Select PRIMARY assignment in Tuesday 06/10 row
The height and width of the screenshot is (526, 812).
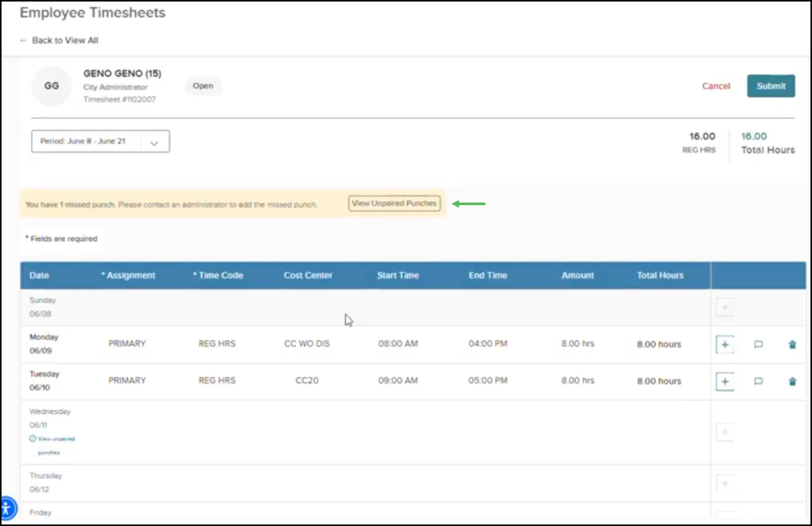coord(127,380)
